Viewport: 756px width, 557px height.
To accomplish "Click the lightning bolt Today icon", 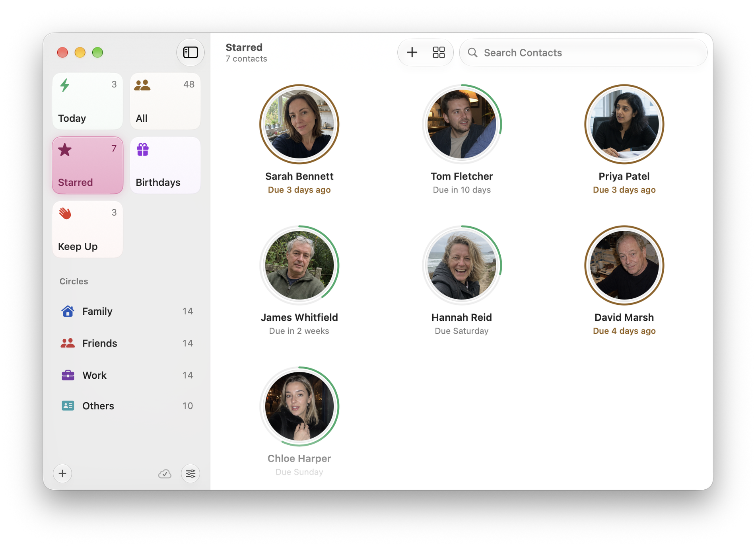I will point(65,85).
